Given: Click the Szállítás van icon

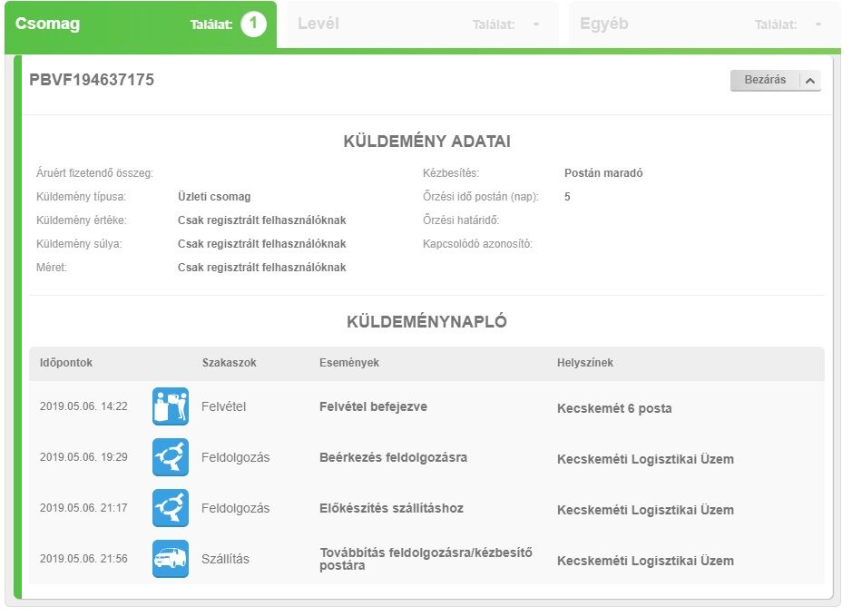Looking at the screenshot, I should [x=171, y=559].
